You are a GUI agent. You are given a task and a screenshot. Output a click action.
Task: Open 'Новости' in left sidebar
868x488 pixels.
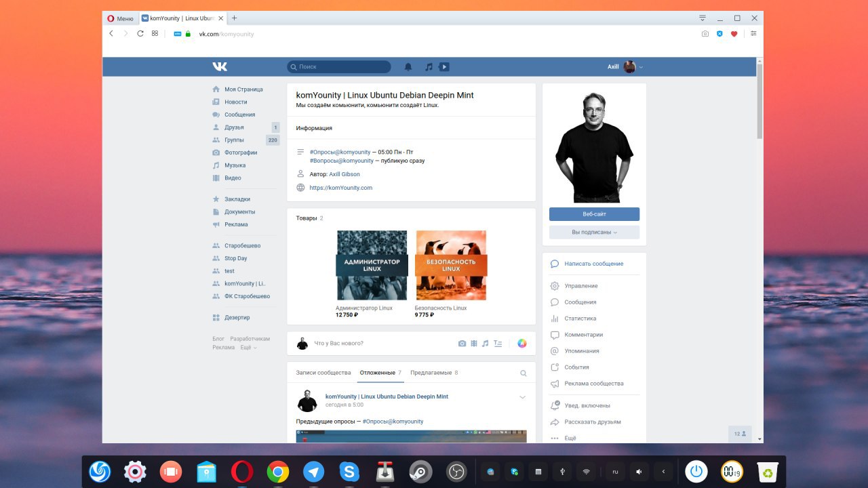(x=236, y=102)
